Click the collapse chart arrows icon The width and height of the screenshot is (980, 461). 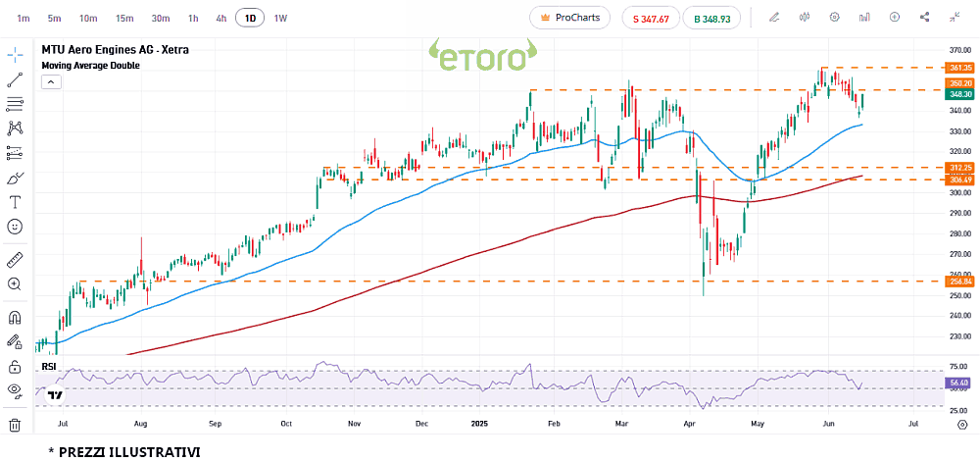[x=955, y=18]
